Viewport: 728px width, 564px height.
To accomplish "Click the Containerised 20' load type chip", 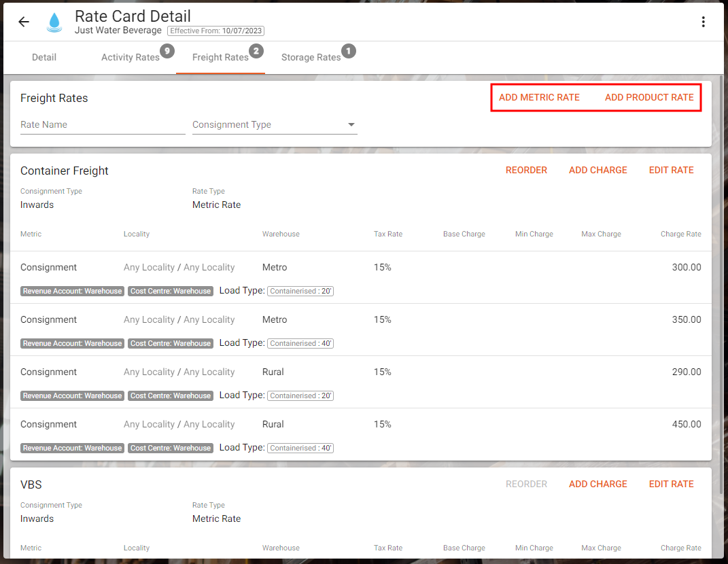I will [300, 291].
